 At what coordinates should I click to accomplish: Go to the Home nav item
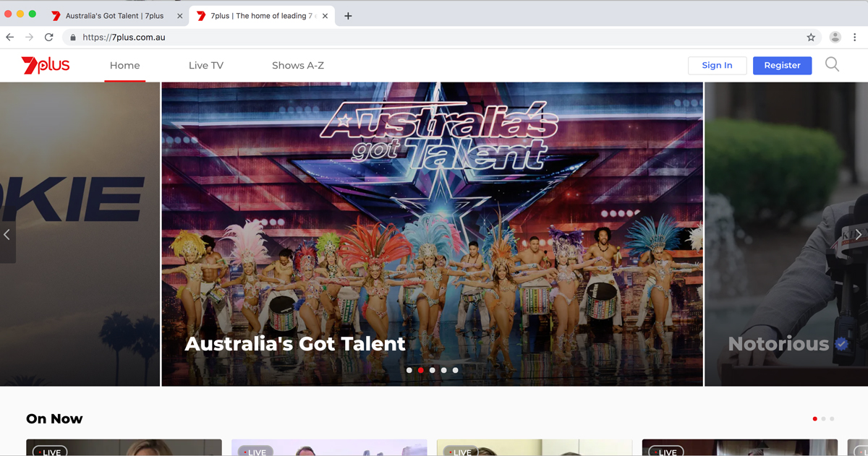pos(125,65)
